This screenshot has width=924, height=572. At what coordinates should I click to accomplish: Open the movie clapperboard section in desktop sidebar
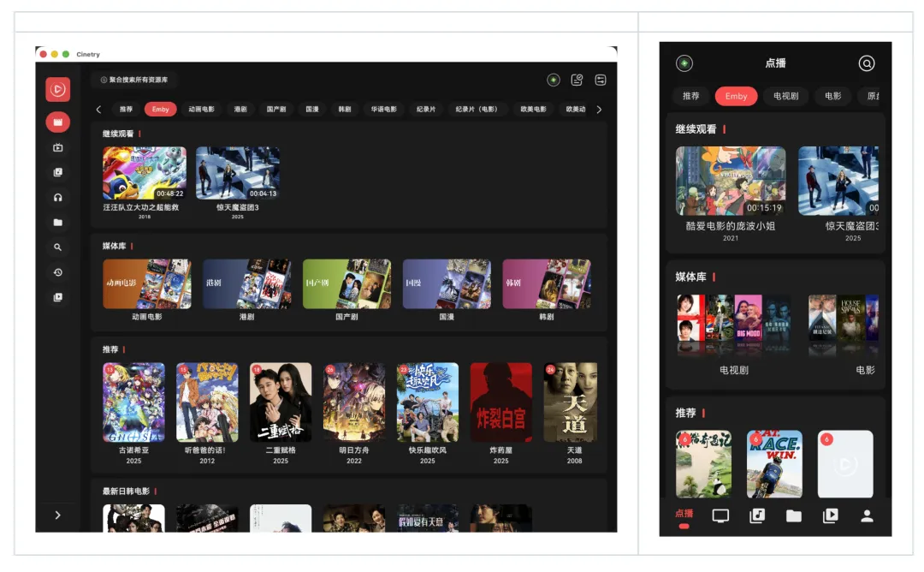click(x=58, y=122)
